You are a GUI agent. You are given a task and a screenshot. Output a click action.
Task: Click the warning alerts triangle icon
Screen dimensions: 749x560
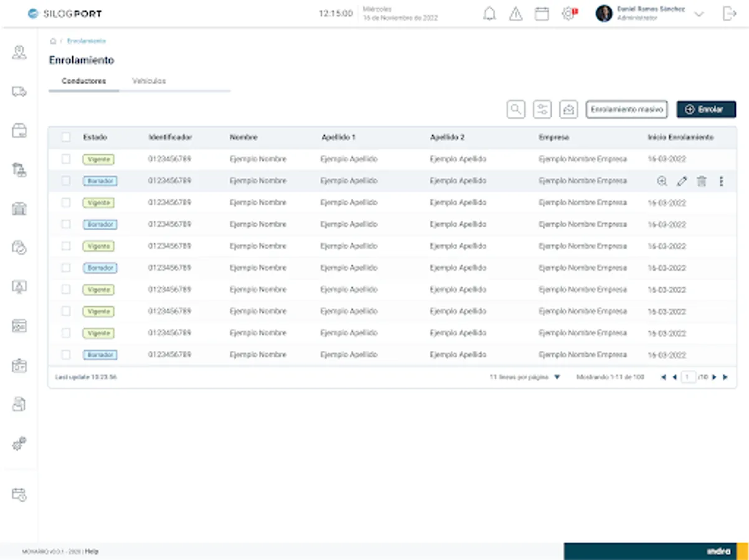tap(516, 14)
